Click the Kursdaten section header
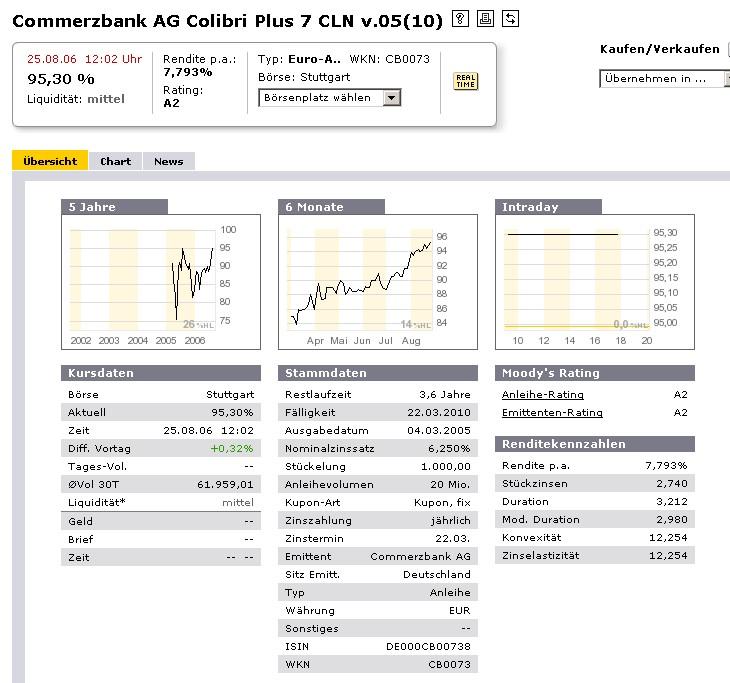730x683 pixels. pyautogui.click(x=161, y=373)
